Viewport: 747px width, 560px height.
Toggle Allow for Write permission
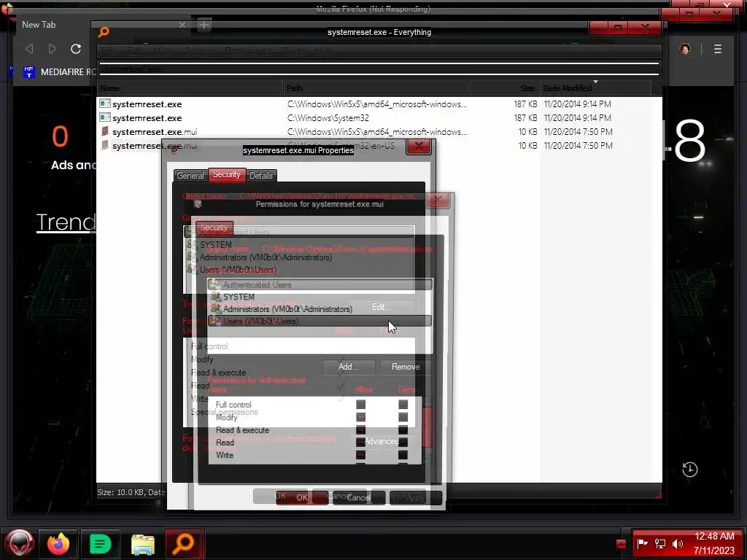360,455
